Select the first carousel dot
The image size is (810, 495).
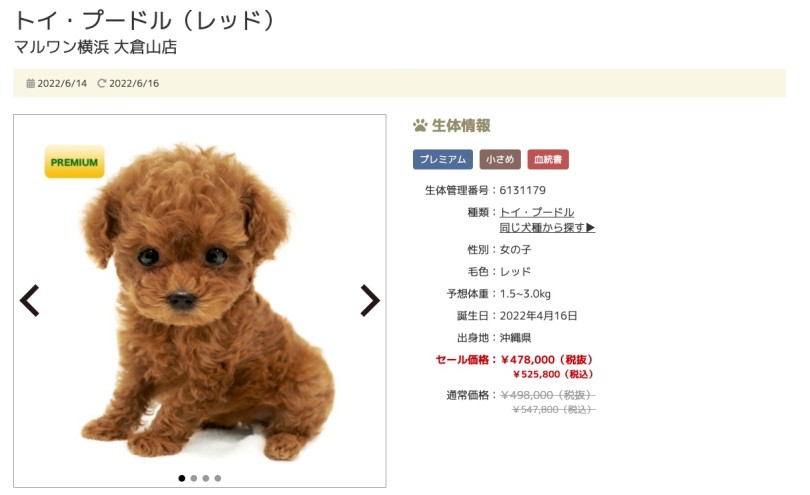(x=181, y=478)
